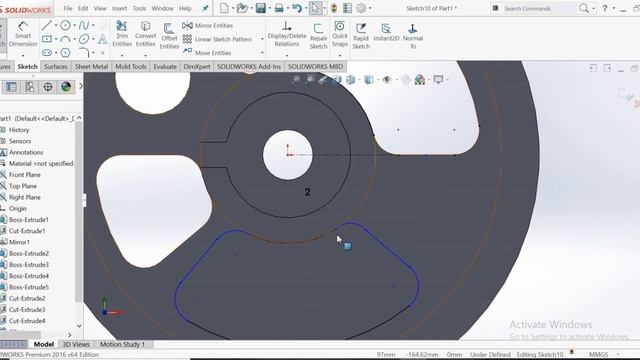The height and width of the screenshot is (360, 640).
Task: Expand the Line tool dropdown arrow
Action: pyautogui.click(x=56, y=26)
